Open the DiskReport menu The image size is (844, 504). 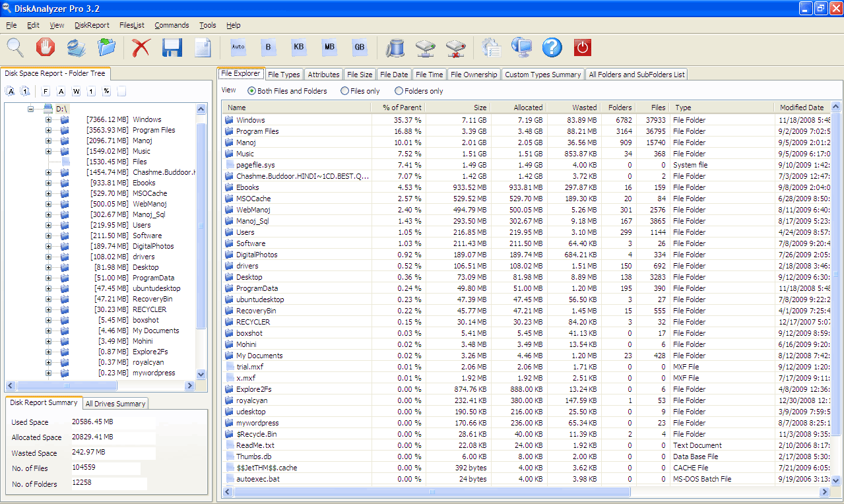click(92, 25)
